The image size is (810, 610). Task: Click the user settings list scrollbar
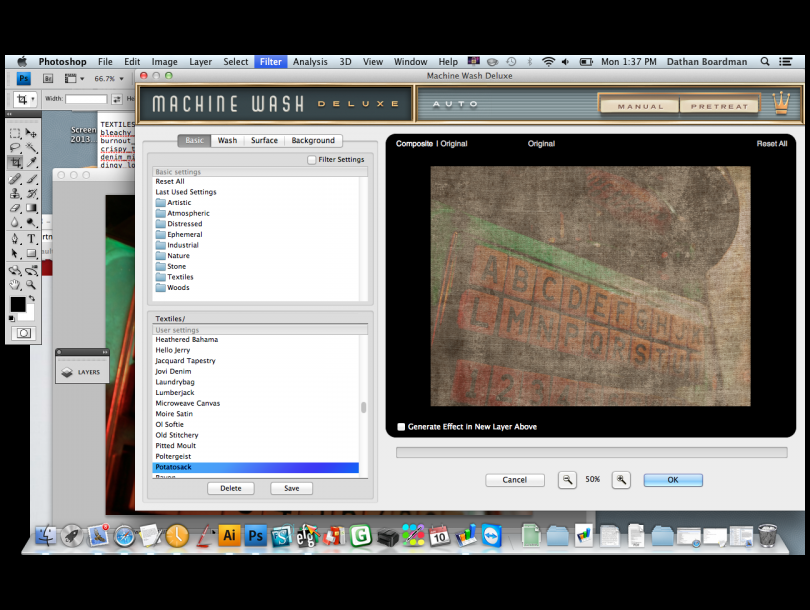coord(364,407)
